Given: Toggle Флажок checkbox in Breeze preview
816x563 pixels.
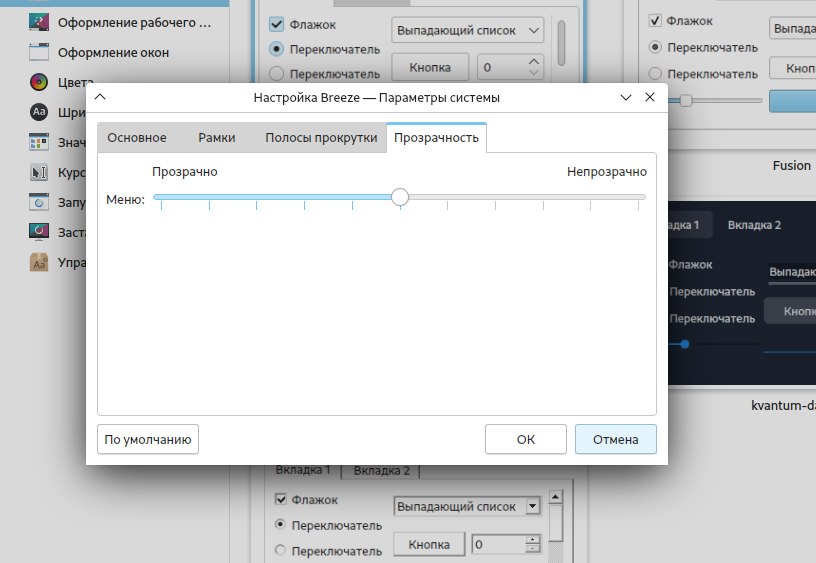Looking at the screenshot, I should point(276,24).
